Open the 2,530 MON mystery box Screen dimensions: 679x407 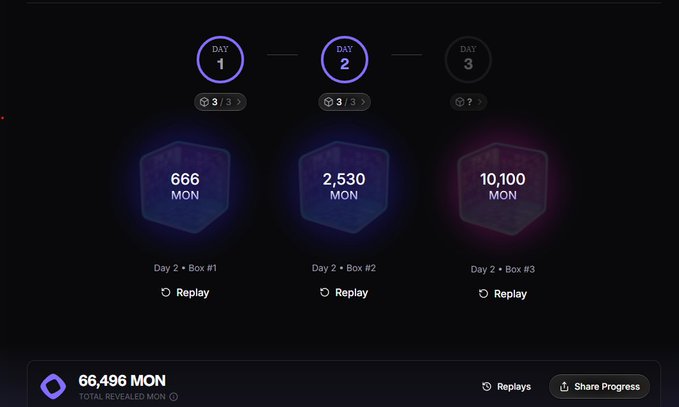344,185
